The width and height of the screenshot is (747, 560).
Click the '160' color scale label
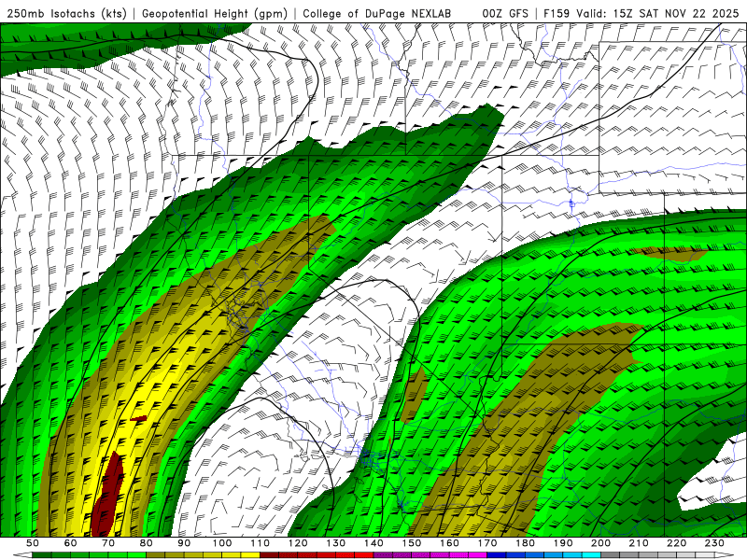450,543
